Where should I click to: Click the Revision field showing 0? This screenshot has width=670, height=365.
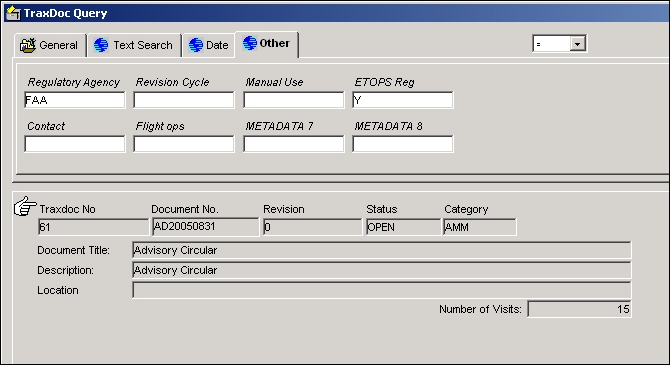(x=312, y=227)
